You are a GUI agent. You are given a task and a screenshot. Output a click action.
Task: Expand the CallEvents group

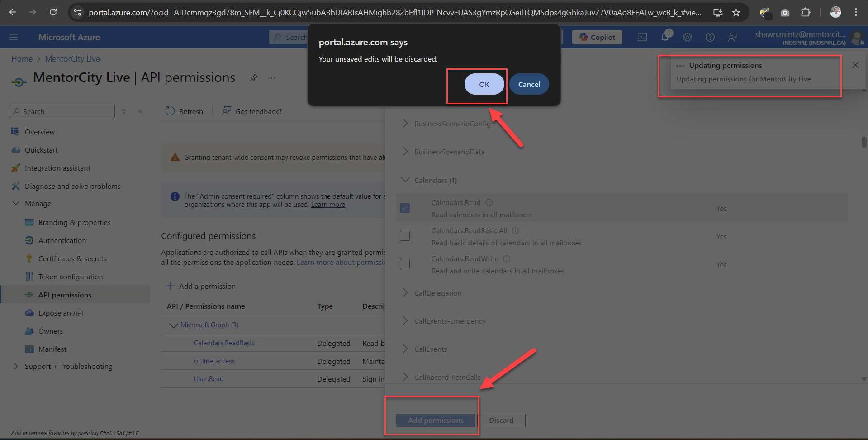(405, 349)
